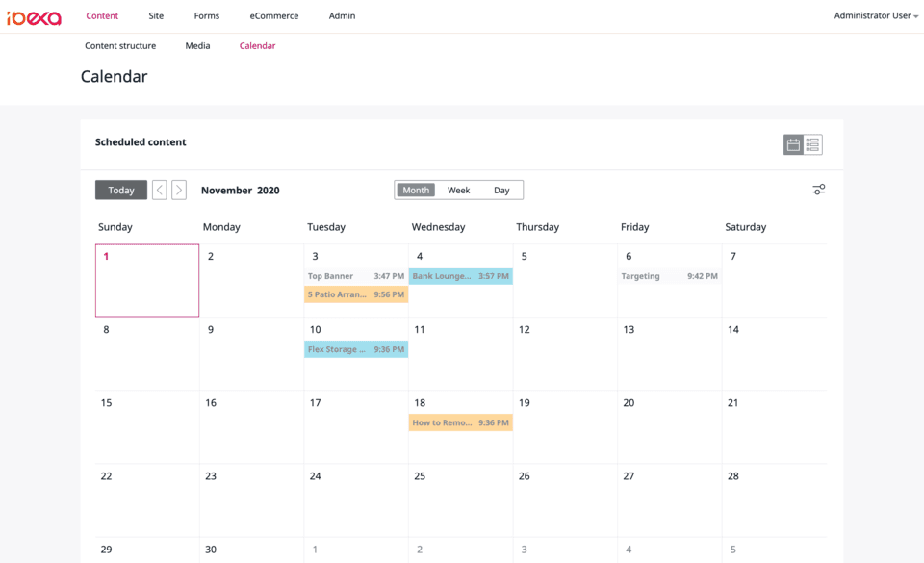This screenshot has height=563, width=924.
Task: Switch to calendar grid view icon
Action: coord(793,145)
